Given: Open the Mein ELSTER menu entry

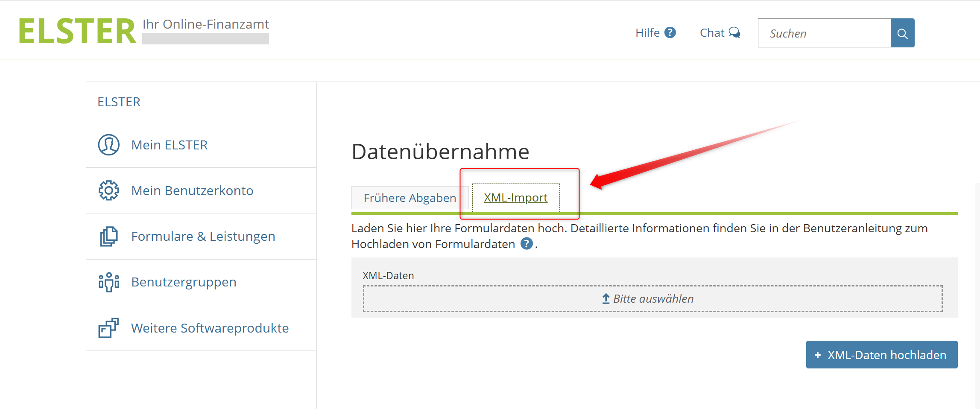Looking at the screenshot, I should click(201, 145).
